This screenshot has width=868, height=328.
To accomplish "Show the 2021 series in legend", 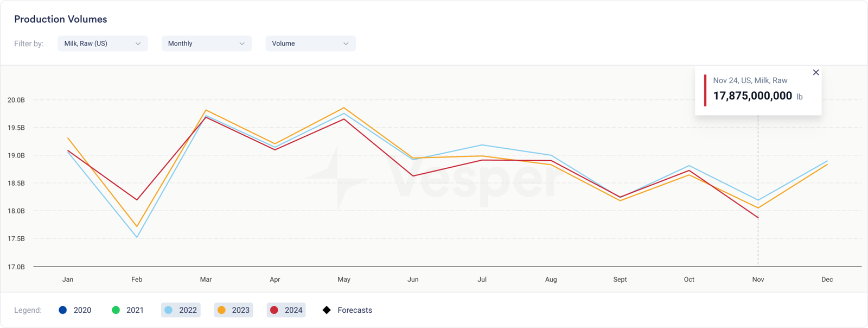I will coord(127,310).
